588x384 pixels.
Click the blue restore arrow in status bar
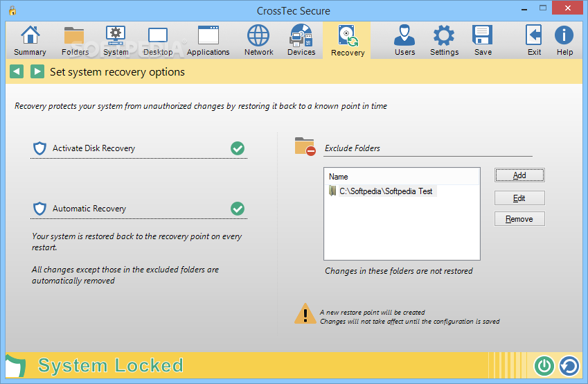tap(569, 365)
